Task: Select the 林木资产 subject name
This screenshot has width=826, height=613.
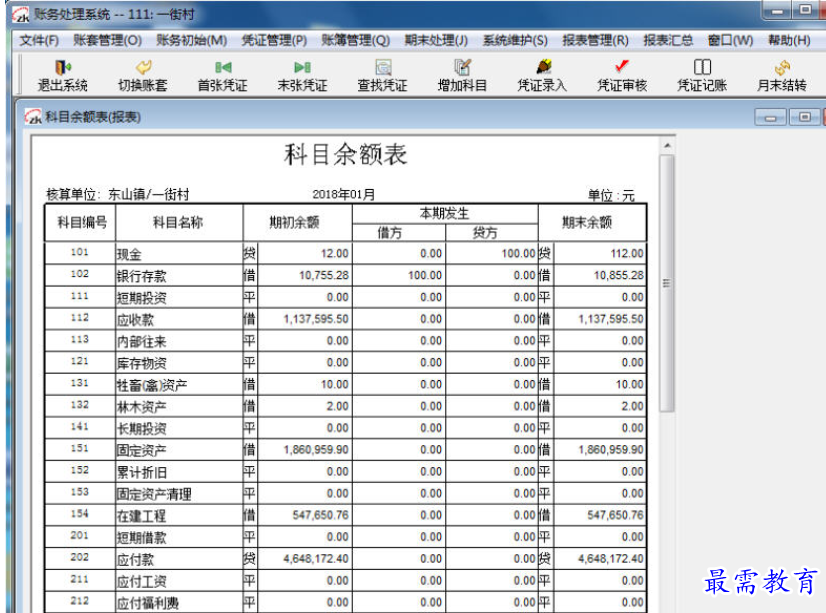Action: click(x=142, y=407)
